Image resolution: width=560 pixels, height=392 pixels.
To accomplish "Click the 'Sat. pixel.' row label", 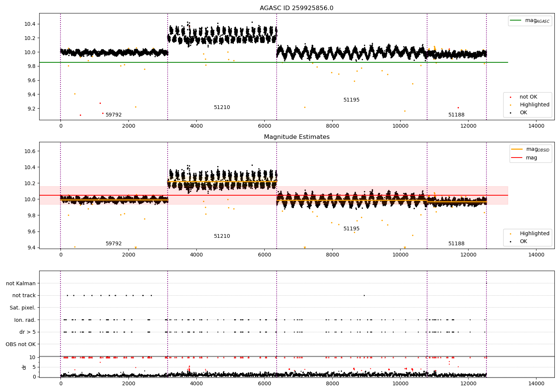I will (23, 308).
